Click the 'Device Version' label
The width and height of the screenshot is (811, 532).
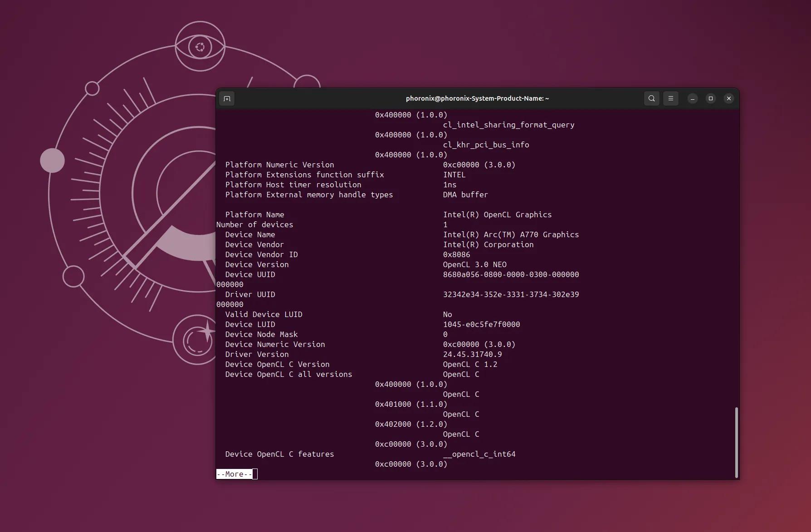pyautogui.click(x=257, y=264)
